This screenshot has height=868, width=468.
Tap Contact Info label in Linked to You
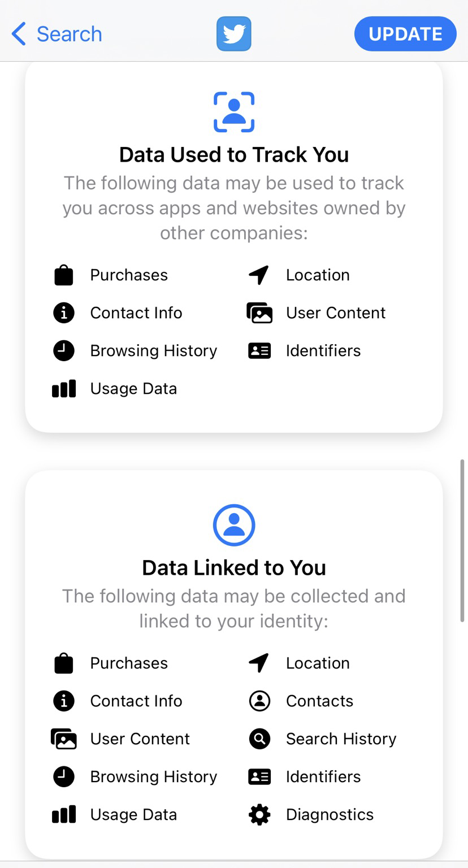pos(136,701)
